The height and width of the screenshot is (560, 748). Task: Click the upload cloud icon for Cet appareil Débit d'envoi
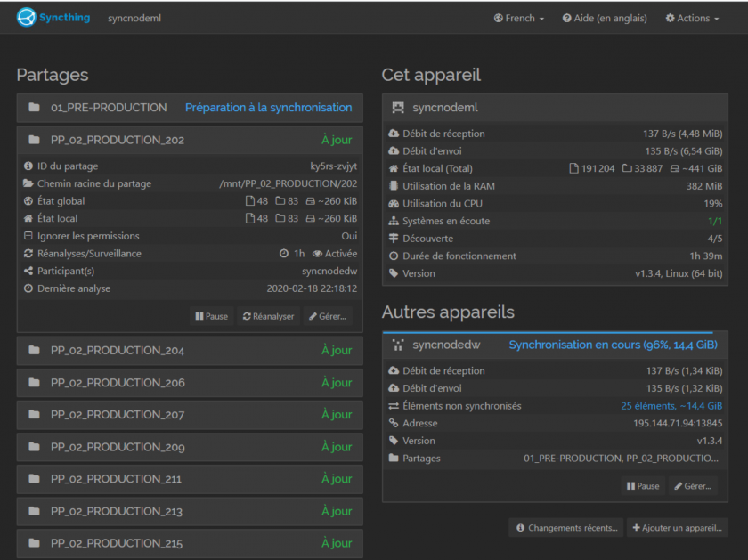pos(394,151)
